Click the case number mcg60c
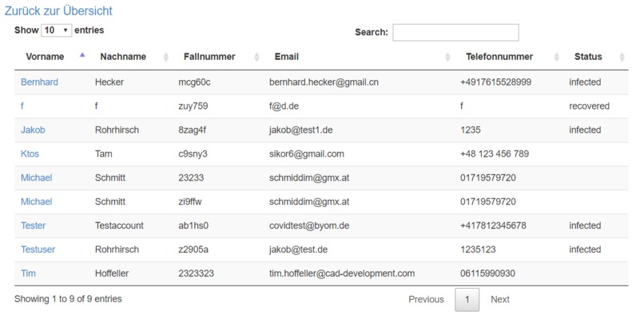644x327 pixels. (194, 82)
